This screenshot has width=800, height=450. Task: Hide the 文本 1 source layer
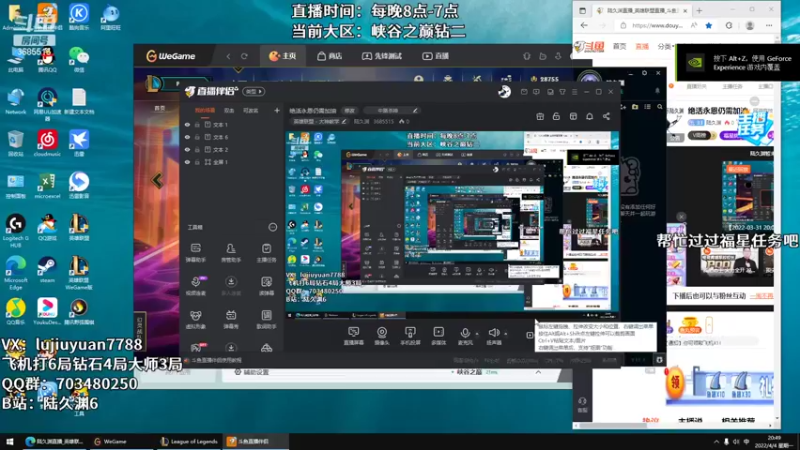[x=187, y=124]
